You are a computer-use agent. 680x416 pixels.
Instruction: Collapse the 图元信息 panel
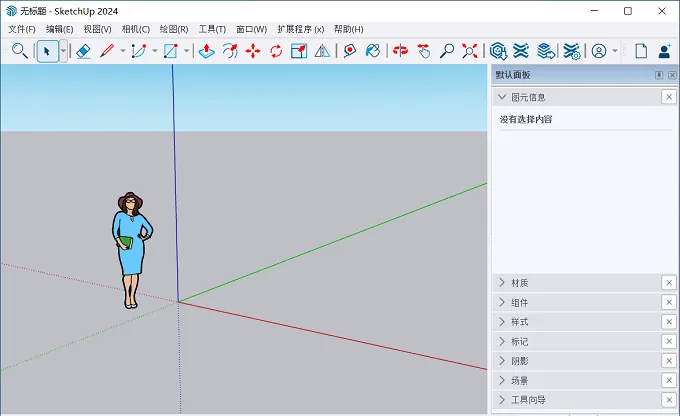[x=502, y=97]
